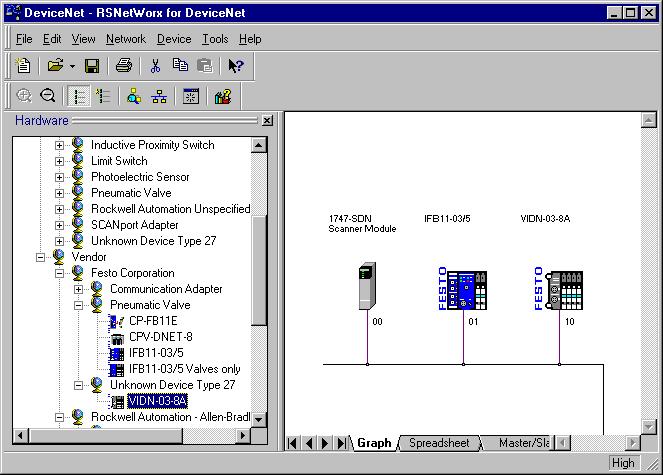Collapse Festo Unknown Device Type 27 node
Image resolution: width=663 pixels, height=475 pixels.
click(78, 385)
